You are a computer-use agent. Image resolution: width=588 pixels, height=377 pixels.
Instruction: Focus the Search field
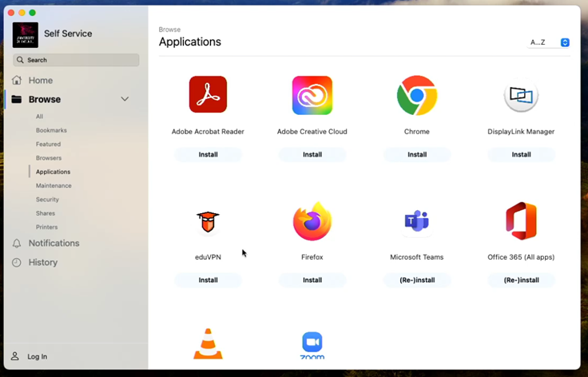click(76, 60)
